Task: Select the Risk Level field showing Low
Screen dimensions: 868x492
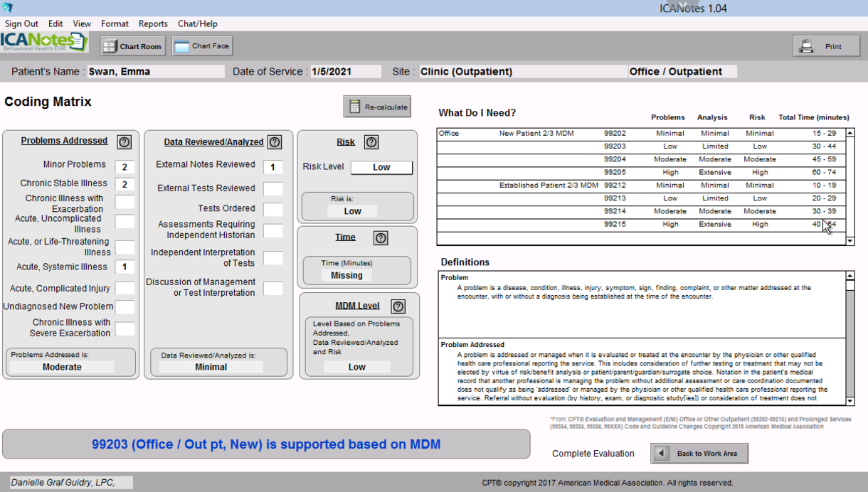Action: [x=381, y=167]
